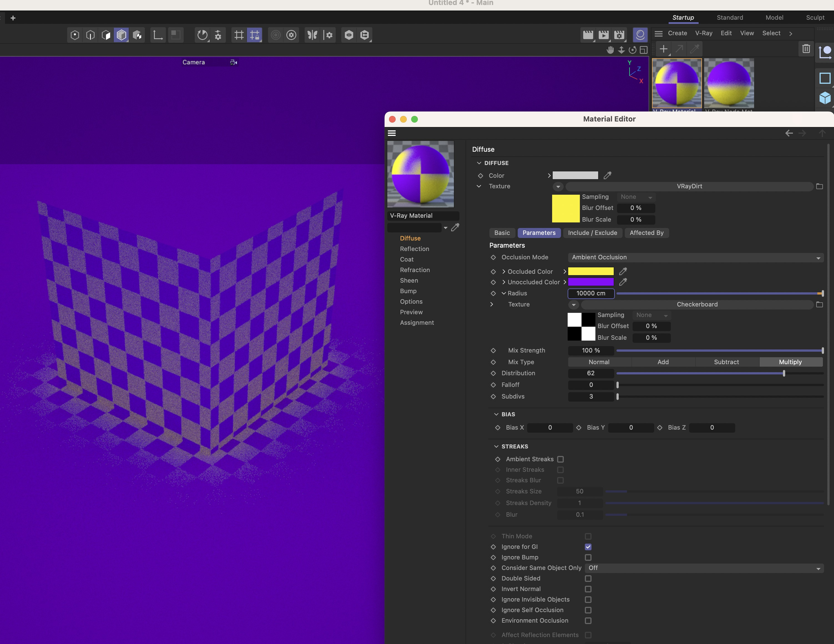This screenshot has height=644, width=834.
Task: Enable the Invert Normal checkbox
Action: 588,589
